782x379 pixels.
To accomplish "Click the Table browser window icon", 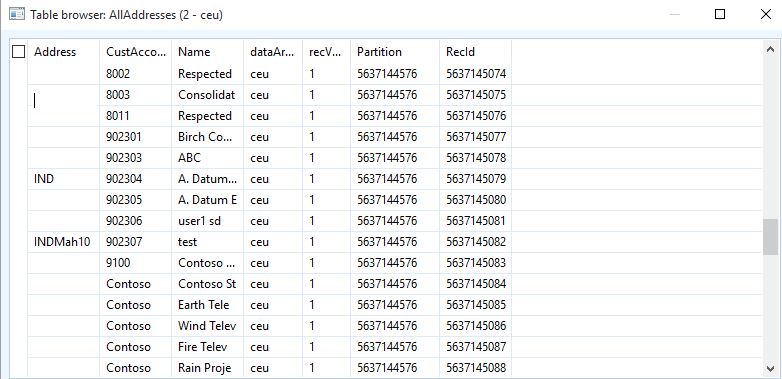I will click(17, 14).
